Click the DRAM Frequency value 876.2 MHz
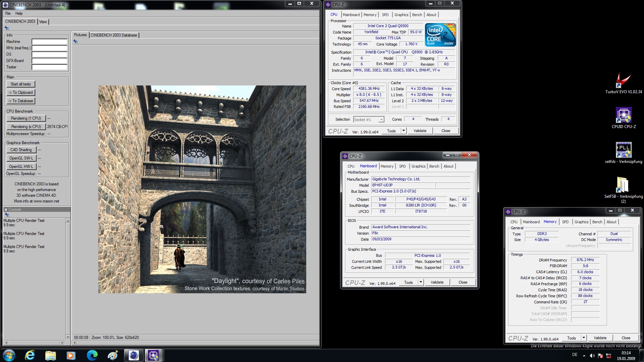 (x=585, y=260)
